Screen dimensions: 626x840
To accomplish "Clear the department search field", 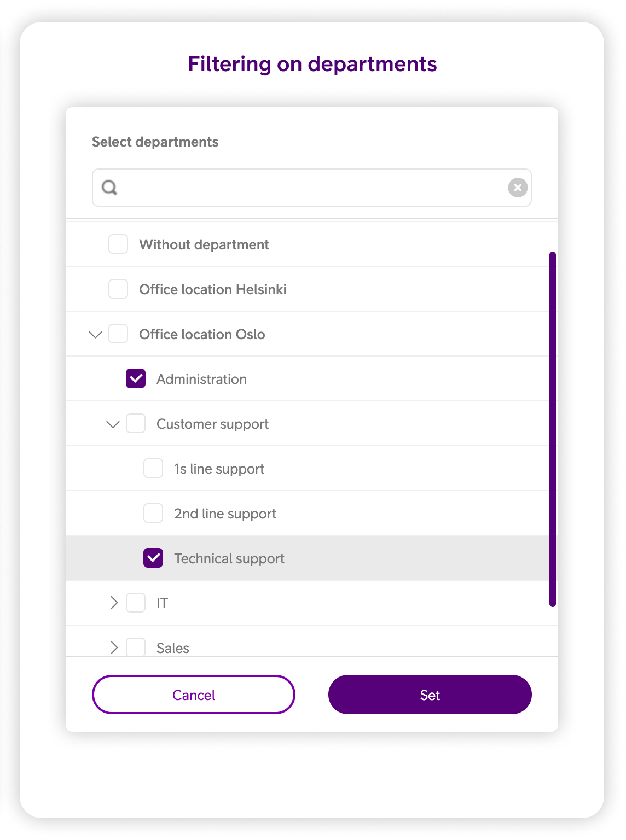I will click(518, 188).
